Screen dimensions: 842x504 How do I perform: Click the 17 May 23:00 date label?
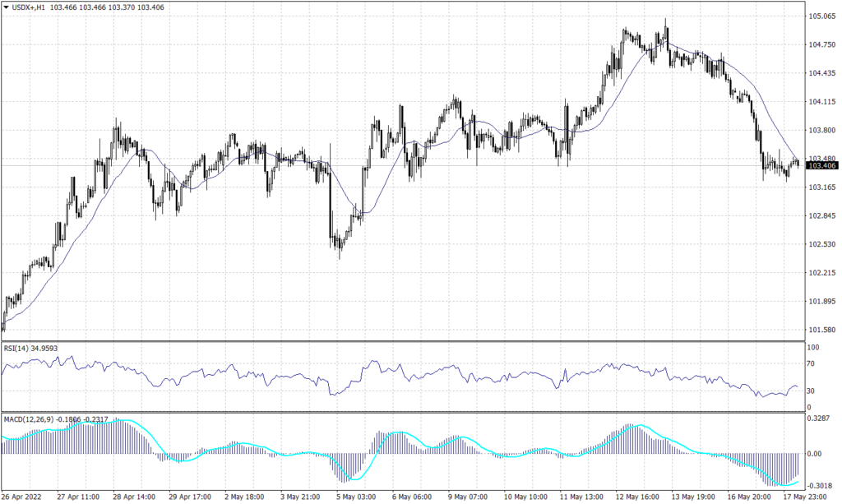pos(804,497)
